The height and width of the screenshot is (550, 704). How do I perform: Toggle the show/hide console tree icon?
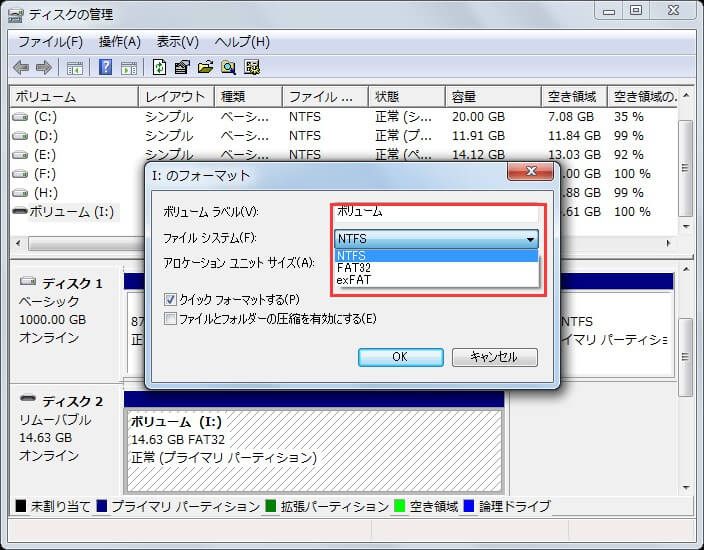pos(75,68)
